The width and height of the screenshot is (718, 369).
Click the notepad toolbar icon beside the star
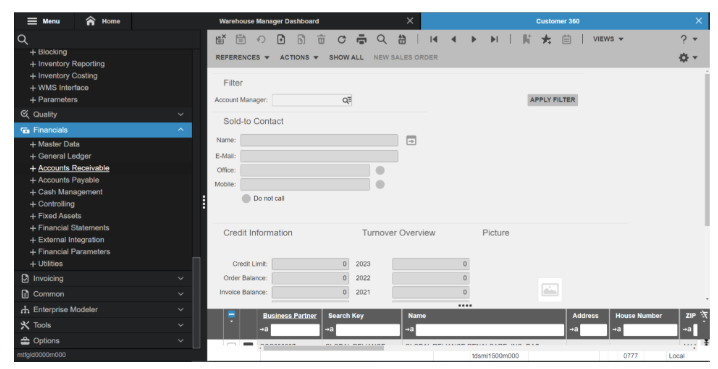click(x=566, y=39)
